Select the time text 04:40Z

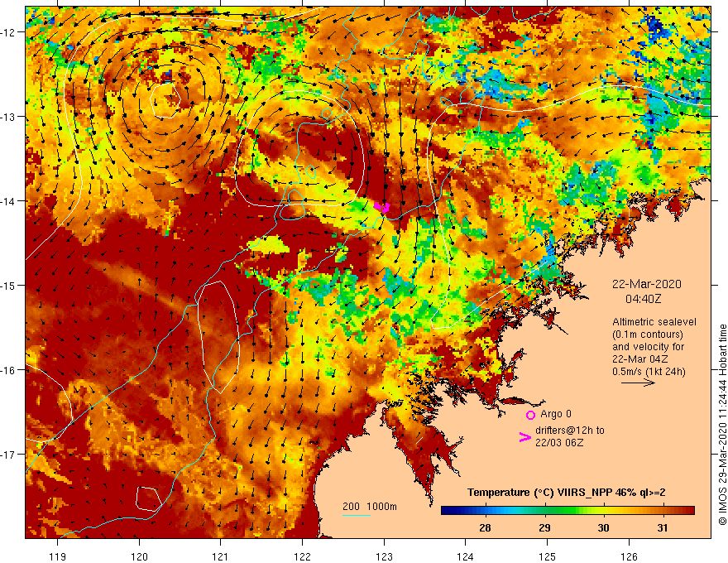(x=643, y=299)
